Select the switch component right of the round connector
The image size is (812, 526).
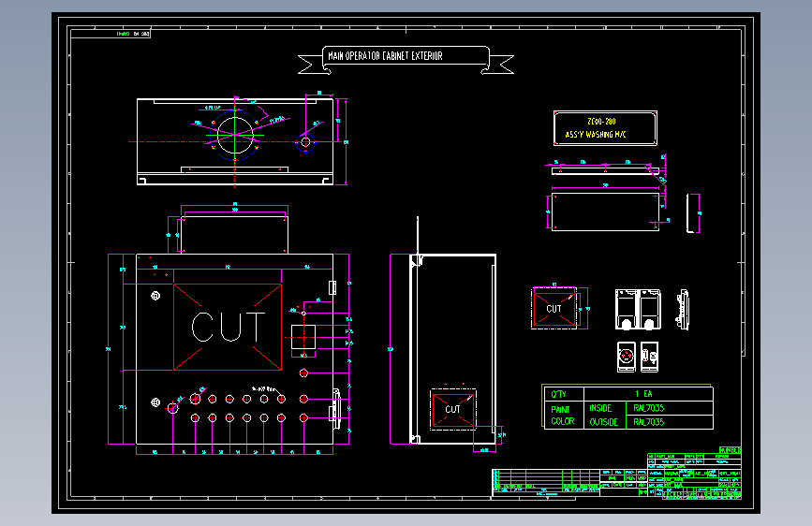pos(649,357)
